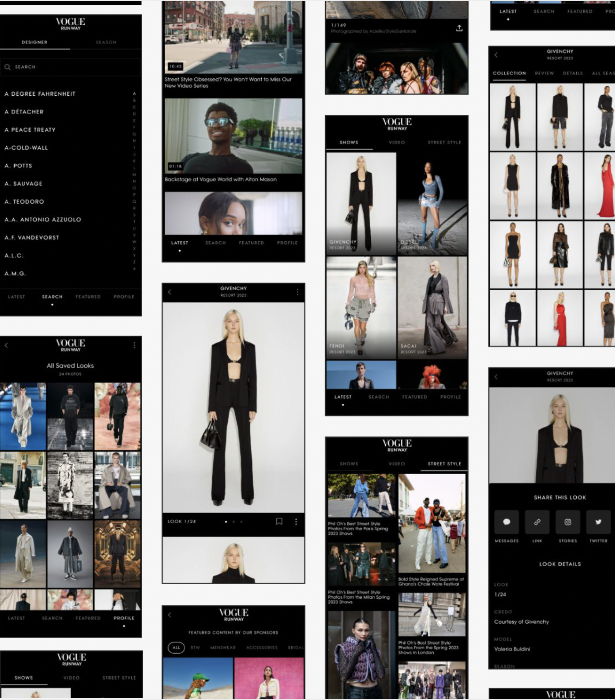The height and width of the screenshot is (700, 615).
Task: Open more options beside the bookmark icon
Action: pyautogui.click(x=296, y=522)
